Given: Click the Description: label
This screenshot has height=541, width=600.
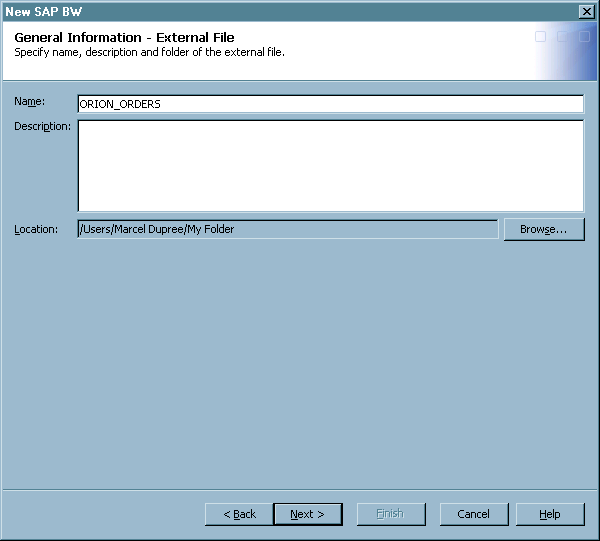Looking at the screenshot, I should click(x=42, y=126).
